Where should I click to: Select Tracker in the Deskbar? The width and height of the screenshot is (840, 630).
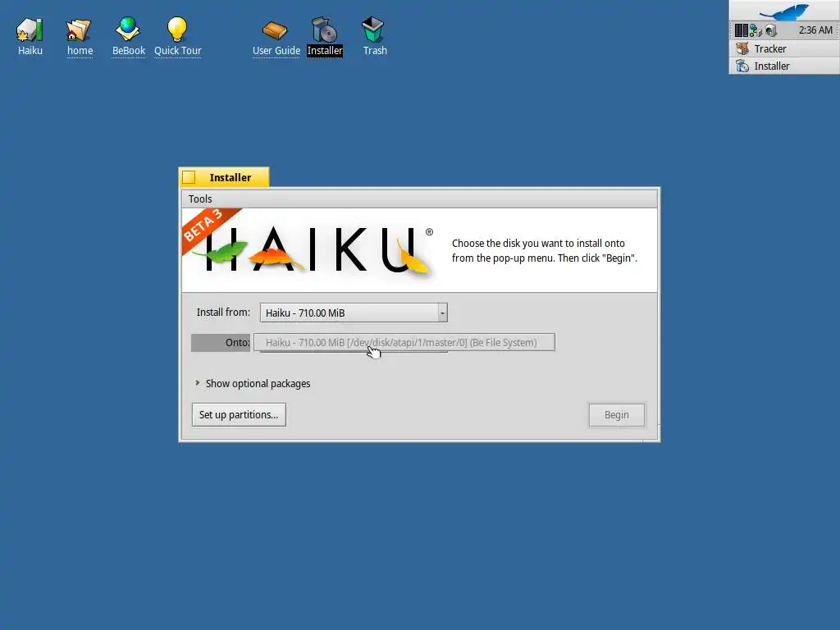pos(784,48)
